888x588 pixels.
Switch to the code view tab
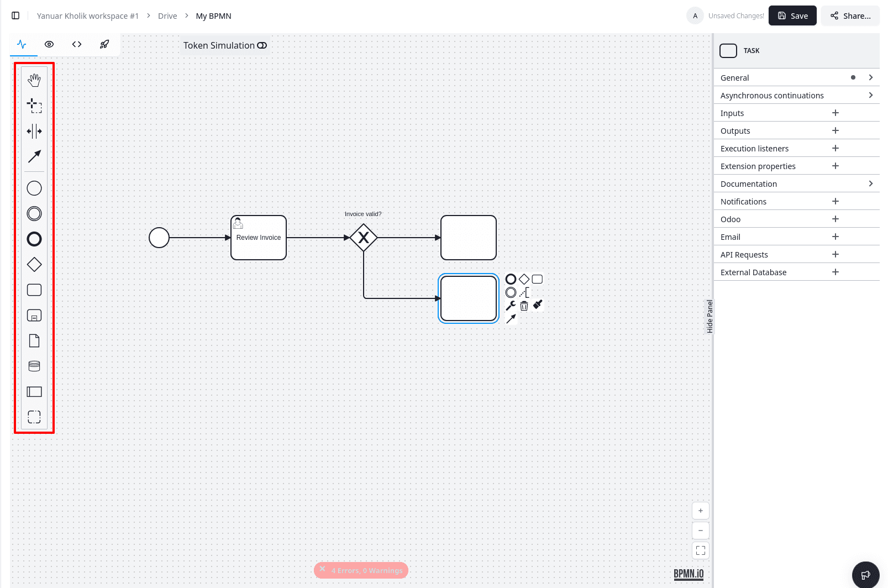(77, 44)
